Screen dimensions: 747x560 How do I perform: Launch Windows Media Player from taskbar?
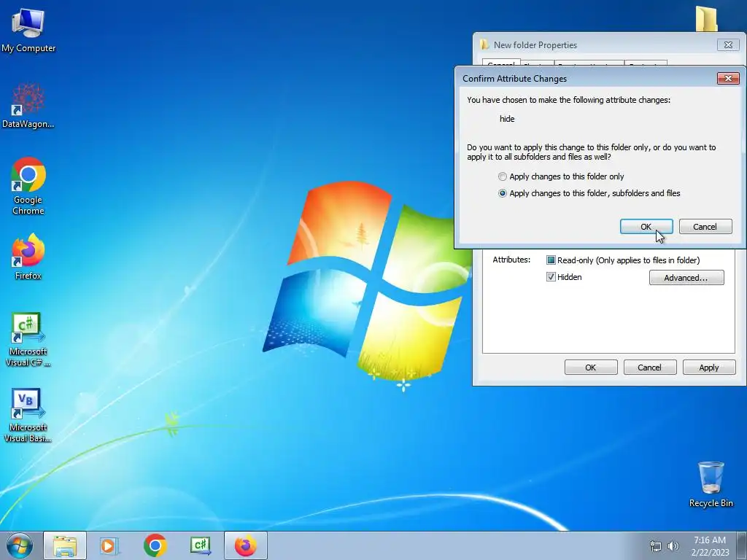109,545
